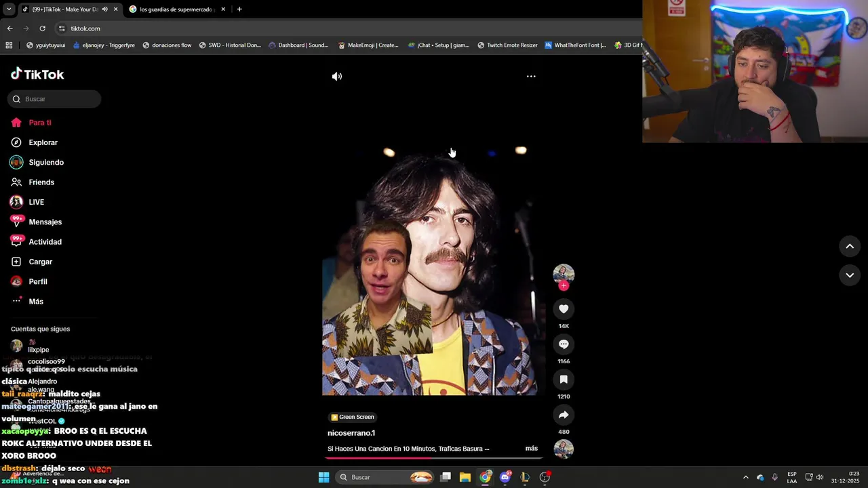The width and height of the screenshot is (868, 488).
Task: Open the Twitch Emote Resizer bookmark
Action: coord(507,45)
